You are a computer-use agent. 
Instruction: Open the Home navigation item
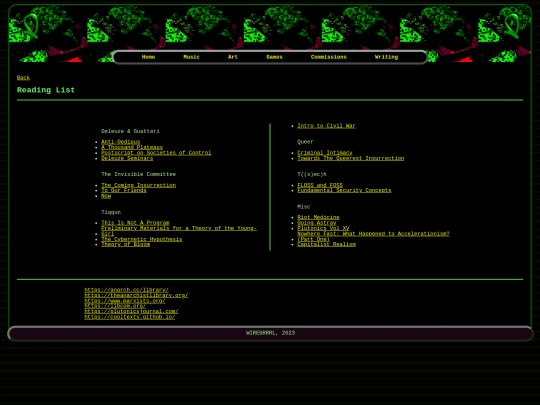[148, 57]
